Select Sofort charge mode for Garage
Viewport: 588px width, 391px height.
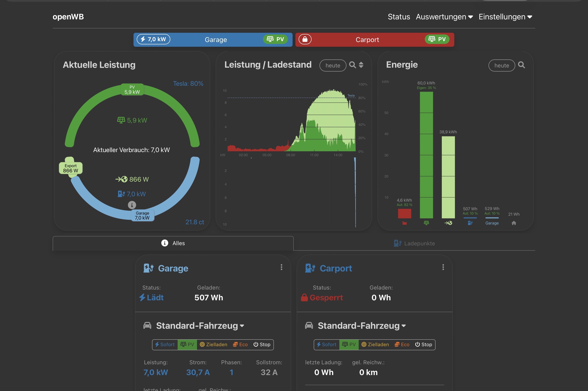165,344
